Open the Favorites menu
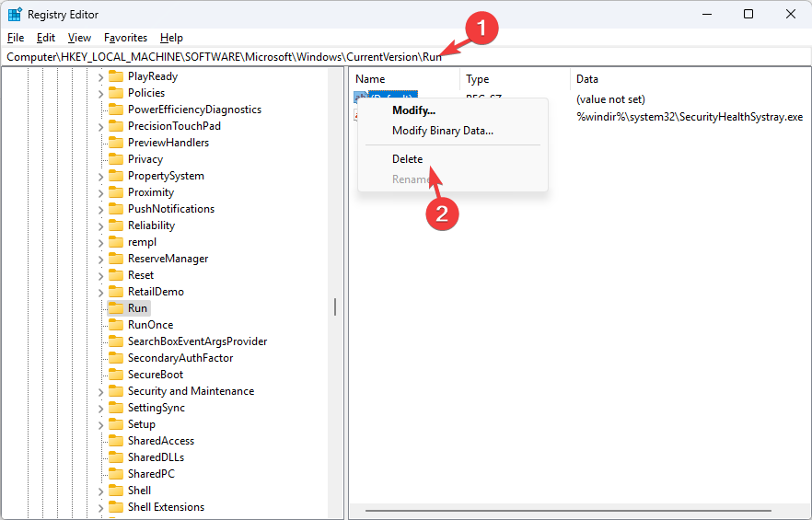Viewport: 812px width, 520px height. [125, 38]
